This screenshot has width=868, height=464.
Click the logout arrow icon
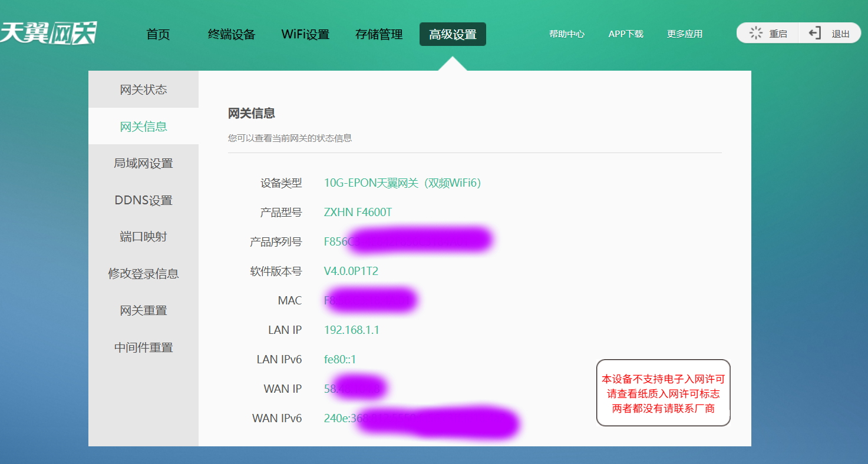815,33
